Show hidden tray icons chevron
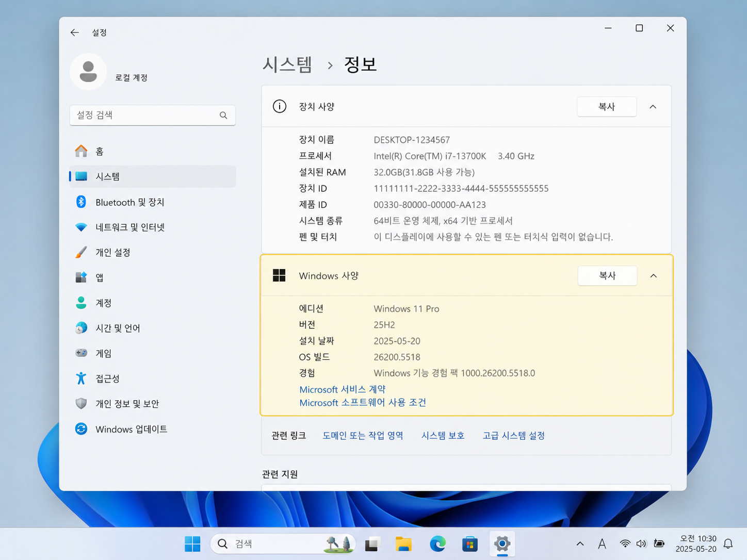This screenshot has width=747, height=560. 580,543
